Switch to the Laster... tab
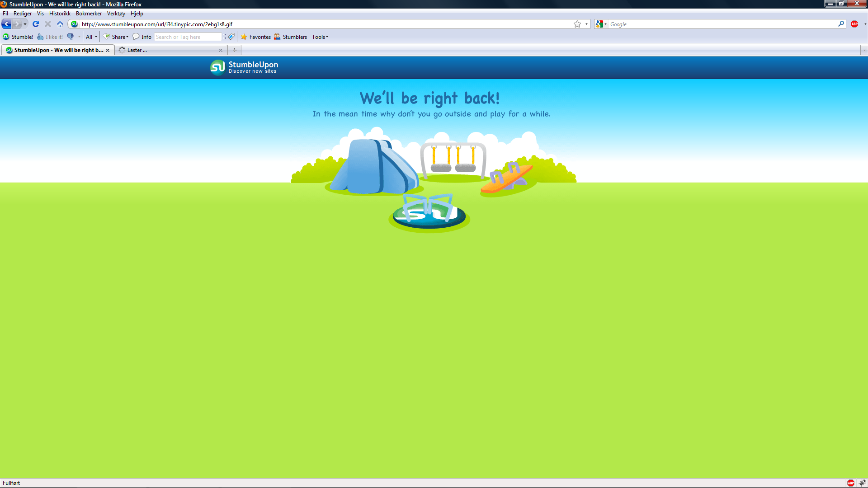This screenshot has height=488, width=868. pos(170,50)
